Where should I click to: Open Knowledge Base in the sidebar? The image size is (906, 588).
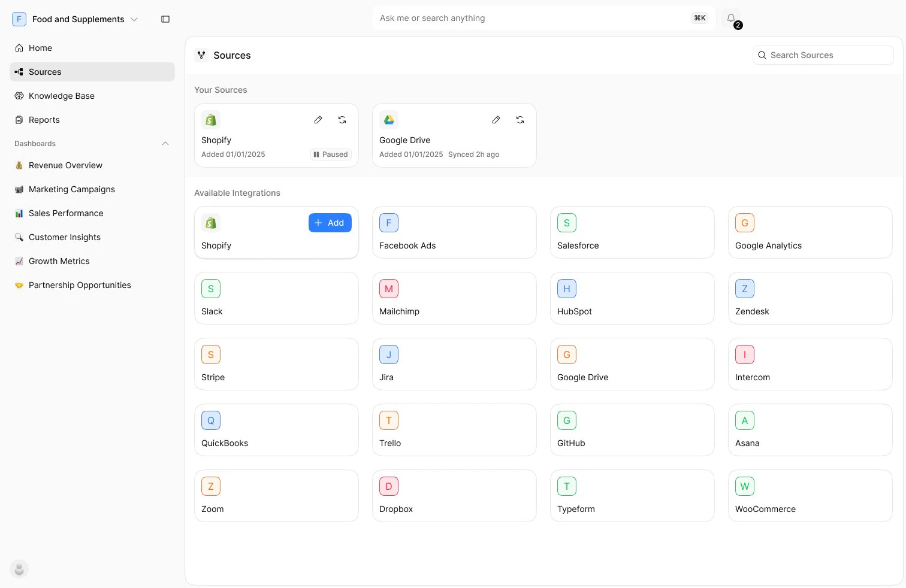(x=92, y=96)
